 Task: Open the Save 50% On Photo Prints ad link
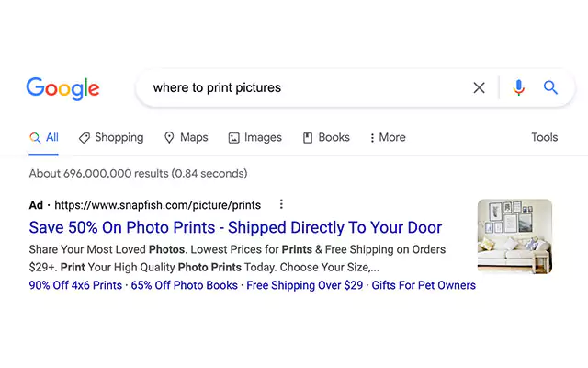(x=235, y=227)
